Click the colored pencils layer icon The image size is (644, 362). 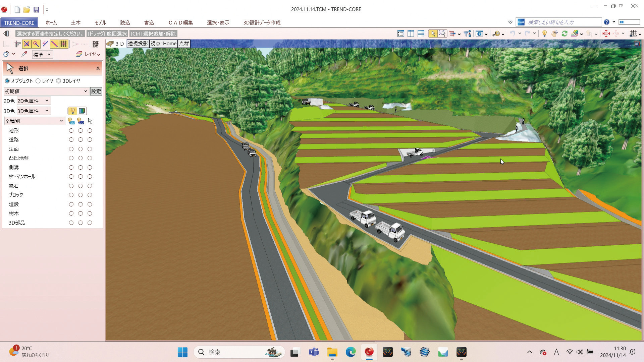[575, 34]
